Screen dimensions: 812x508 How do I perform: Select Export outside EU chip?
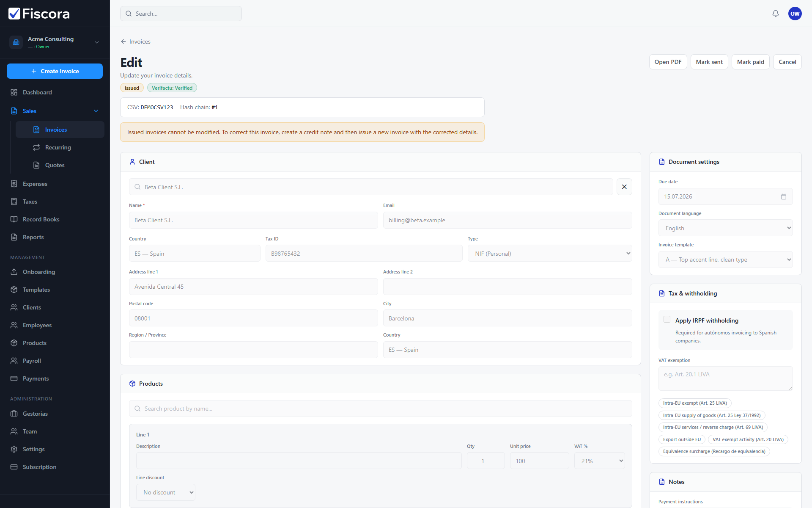tap(682, 439)
